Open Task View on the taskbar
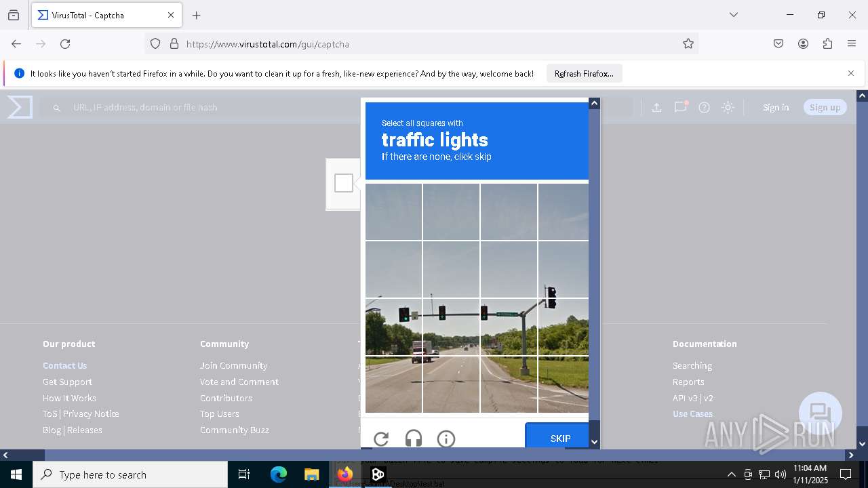This screenshot has width=868, height=488. pyautogui.click(x=245, y=474)
